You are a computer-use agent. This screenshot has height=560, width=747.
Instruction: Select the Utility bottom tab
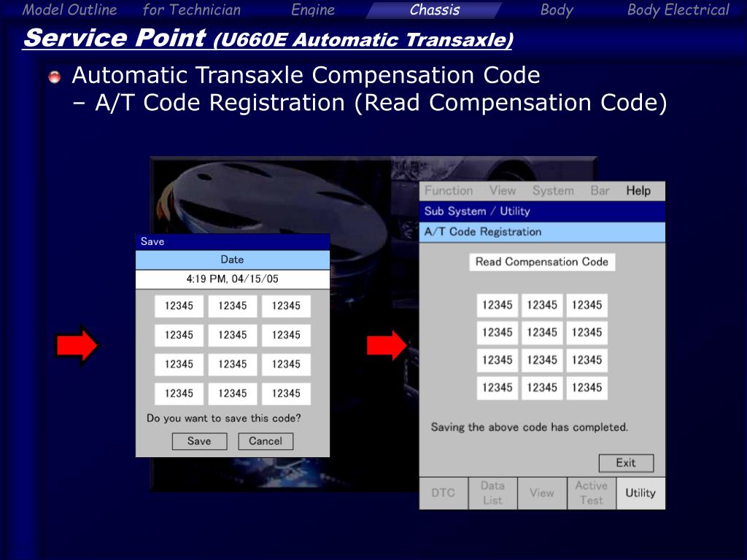coord(640,493)
